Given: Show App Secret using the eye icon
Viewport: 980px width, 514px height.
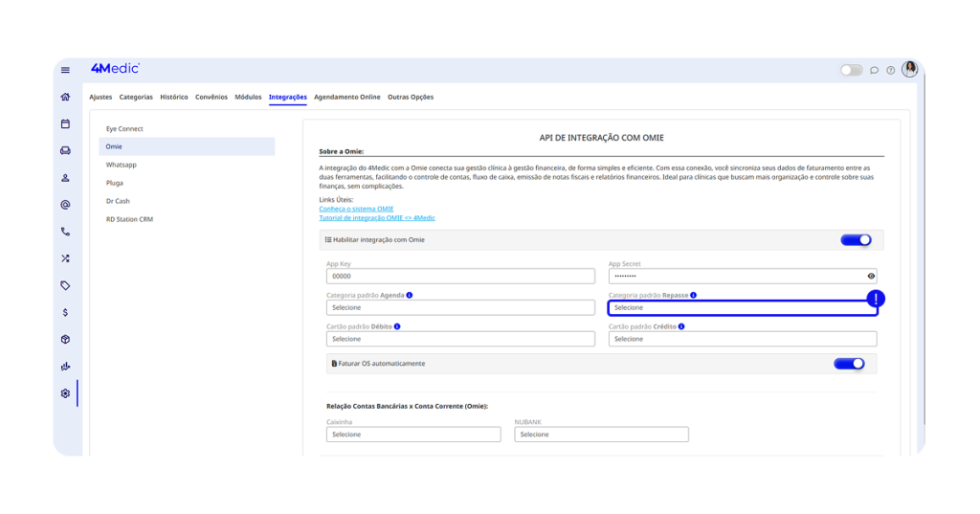Looking at the screenshot, I should click(871, 276).
